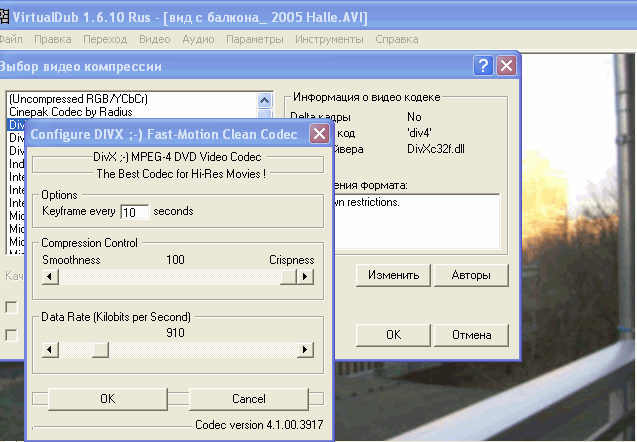637x442 pixels.
Task: Open the Аудио menu
Action: (198, 39)
